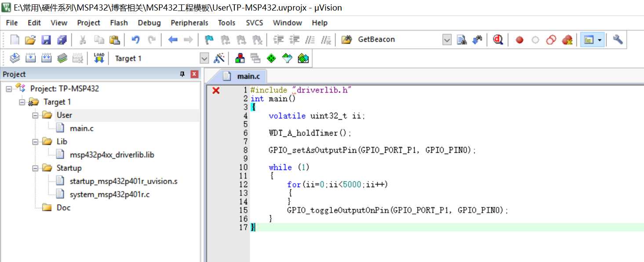Click the Configuration wrench icon

[618, 40]
